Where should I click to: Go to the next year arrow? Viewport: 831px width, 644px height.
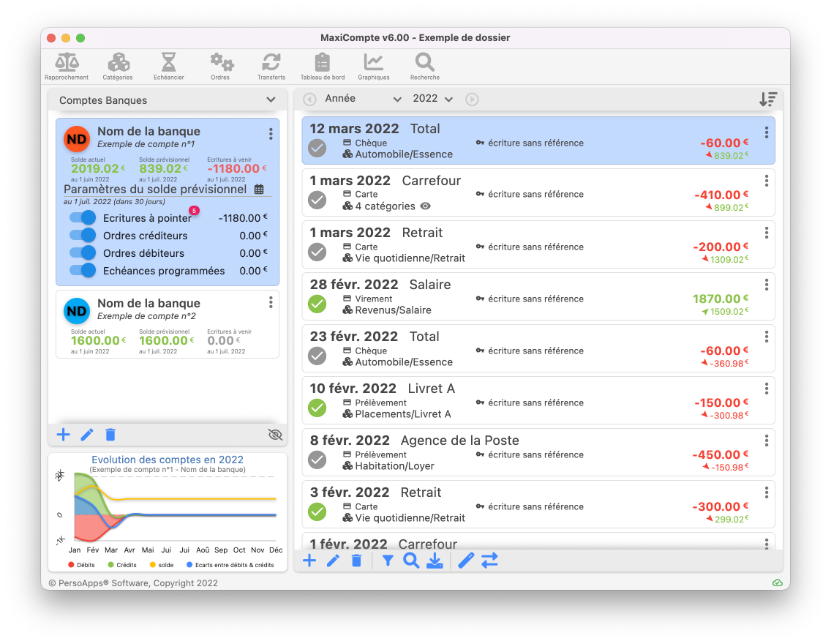pos(472,99)
